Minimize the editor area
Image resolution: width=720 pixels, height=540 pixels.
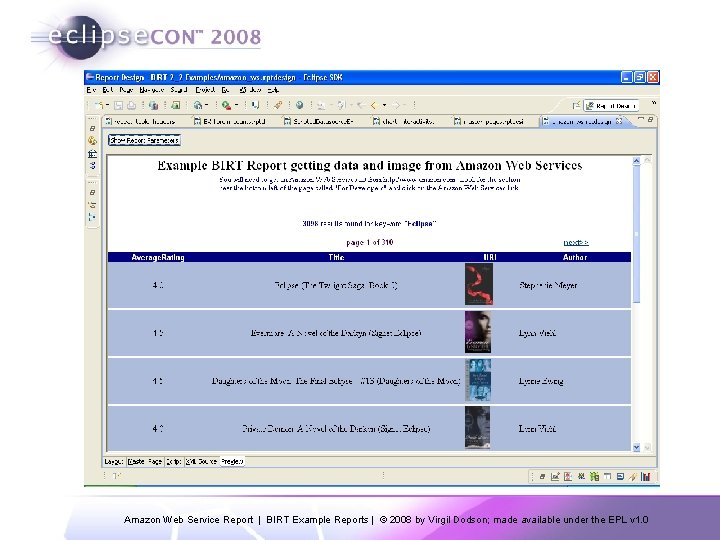pyautogui.click(x=641, y=119)
